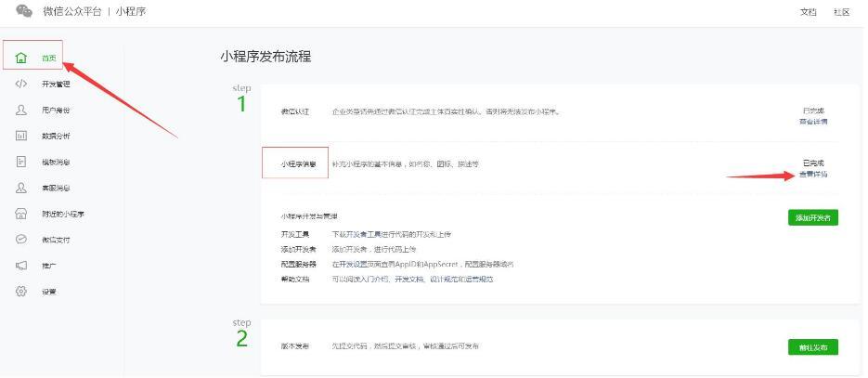Click the 先提交代码 description in step 2
Image resolution: width=868 pixels, height=378 pixels.
pos(405,346)
